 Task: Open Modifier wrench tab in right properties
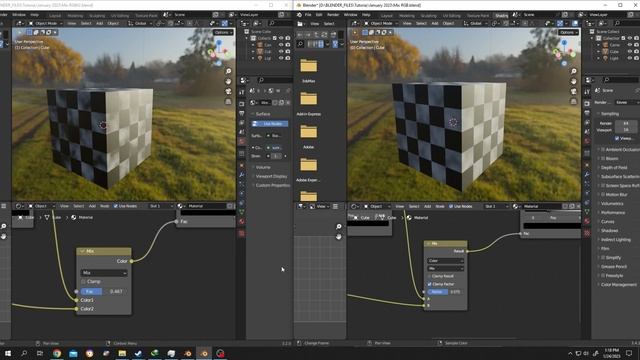pos(587,175)
